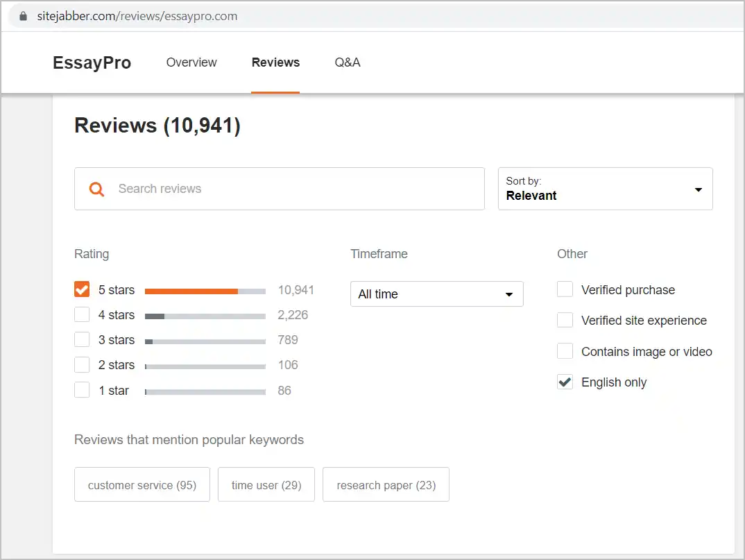Click the '4 stars' label

(x=117, y=315)
